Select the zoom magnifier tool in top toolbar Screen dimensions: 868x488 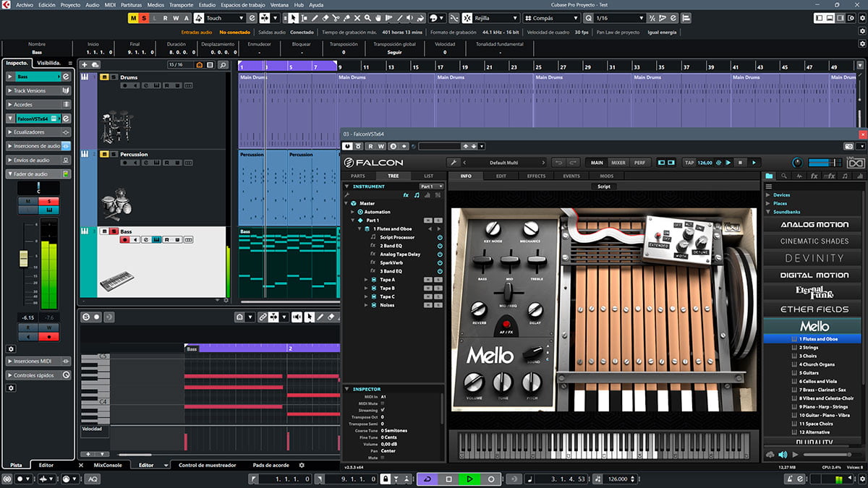click(x=367, y=17)
